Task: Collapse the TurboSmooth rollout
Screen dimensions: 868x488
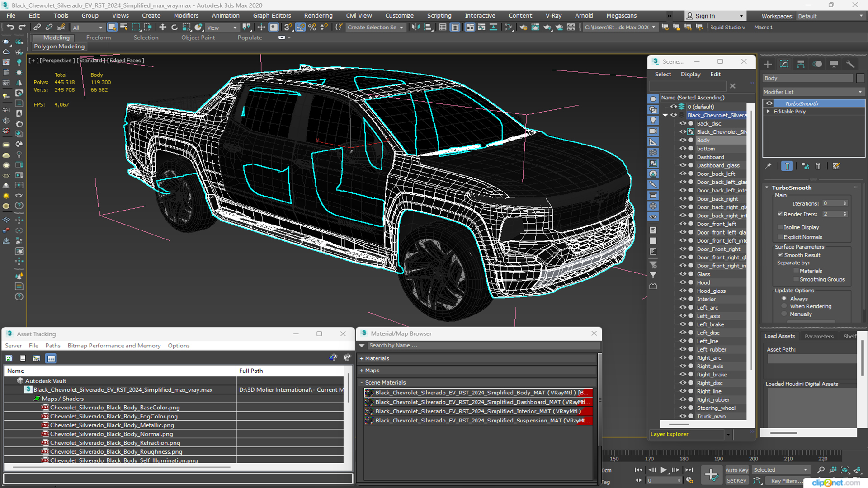Action: (x=767, y=188)
